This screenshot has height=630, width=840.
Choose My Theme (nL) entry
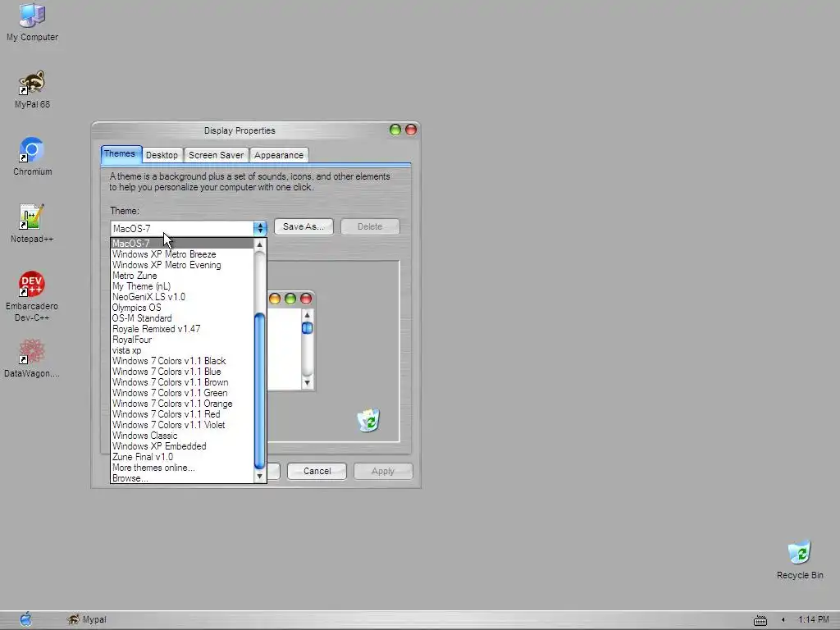coord(181,286)
